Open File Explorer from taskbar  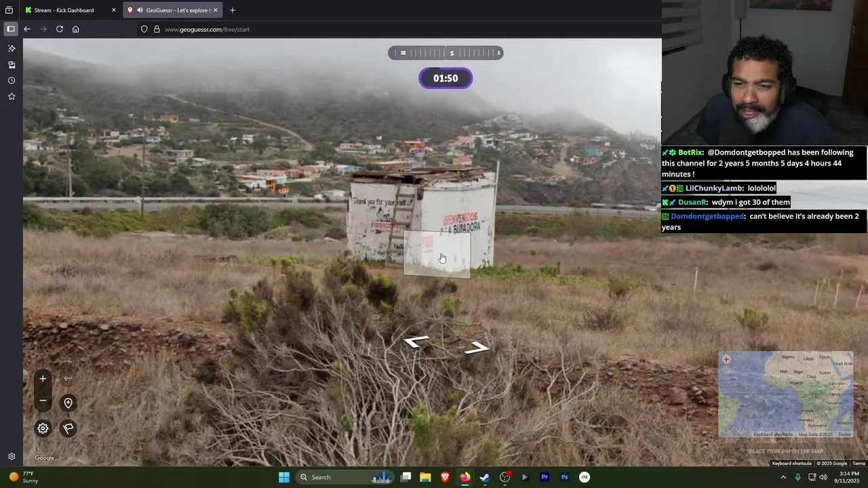(425, 477)
